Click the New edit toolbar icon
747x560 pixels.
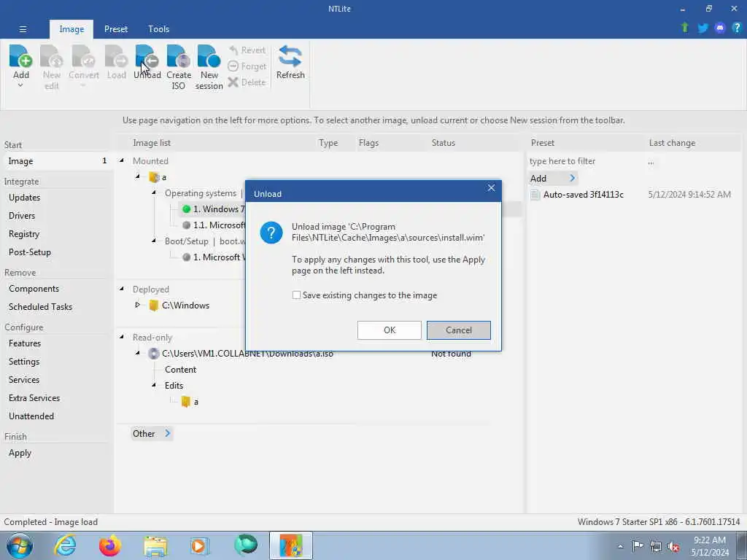tap(52, 57)
